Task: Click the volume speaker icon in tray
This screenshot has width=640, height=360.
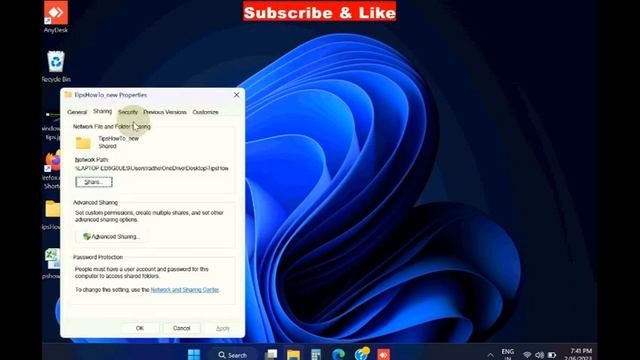Action: click(x=539, y=355)
